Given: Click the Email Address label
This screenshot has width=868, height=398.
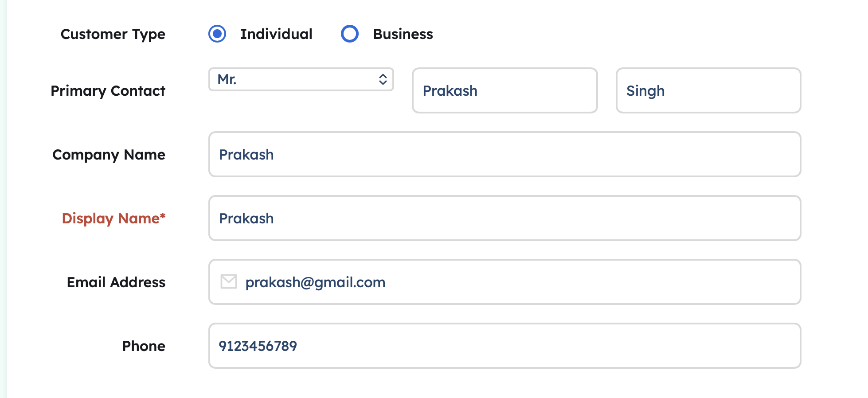Looking at the screenshot, I should [116, 282].
